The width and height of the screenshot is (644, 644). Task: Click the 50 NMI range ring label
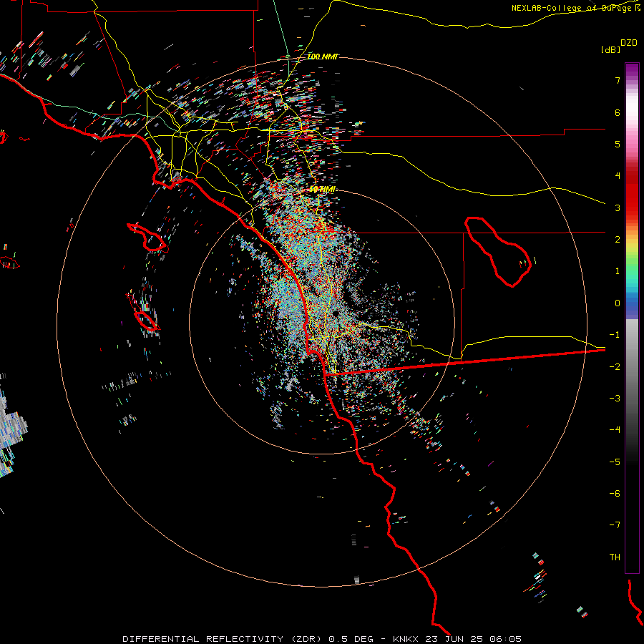pos(322,190)
